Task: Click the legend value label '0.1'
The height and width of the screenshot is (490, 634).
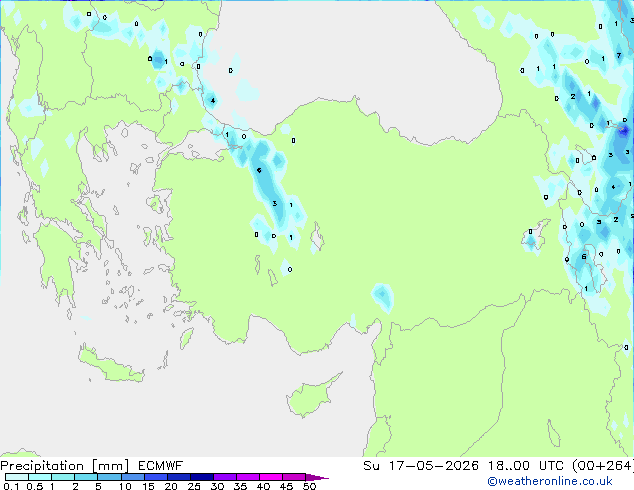Action: (x=11, y=486)
